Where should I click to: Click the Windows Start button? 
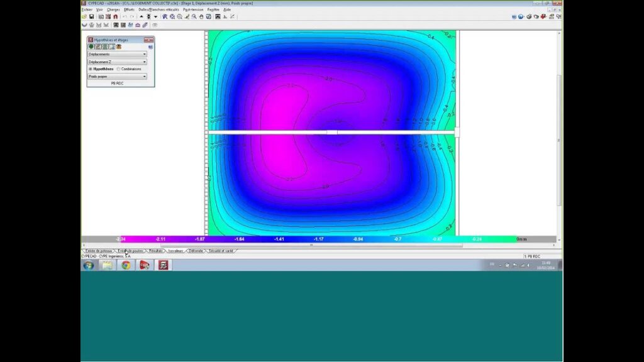pos(88,265)
